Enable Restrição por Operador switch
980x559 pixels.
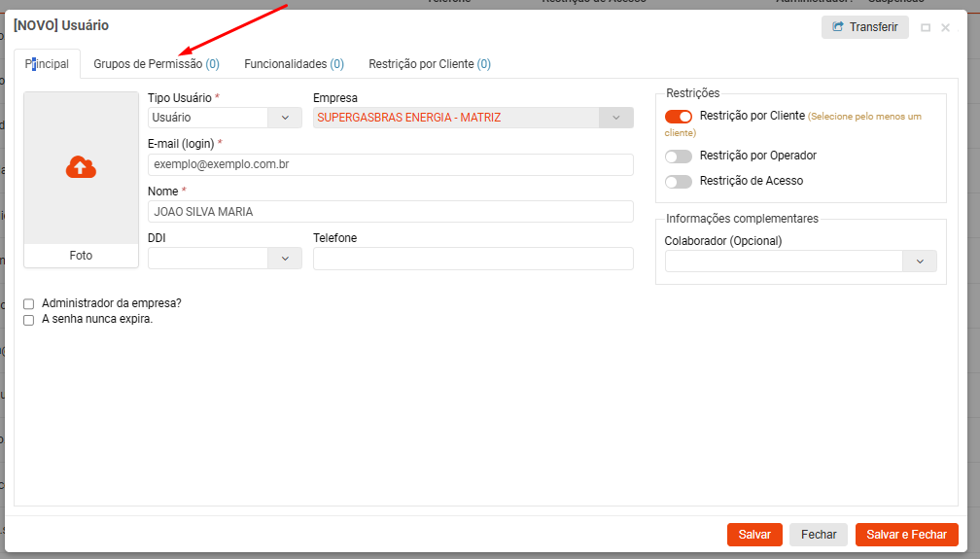679,157
